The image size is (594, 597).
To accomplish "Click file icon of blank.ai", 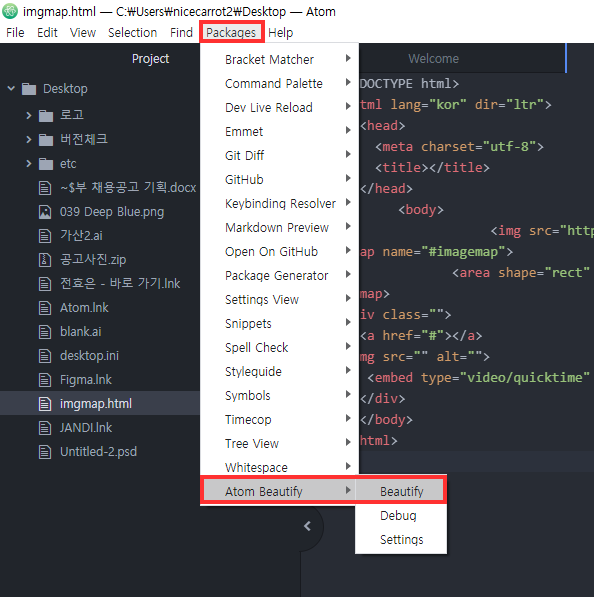I will [45, 332].
